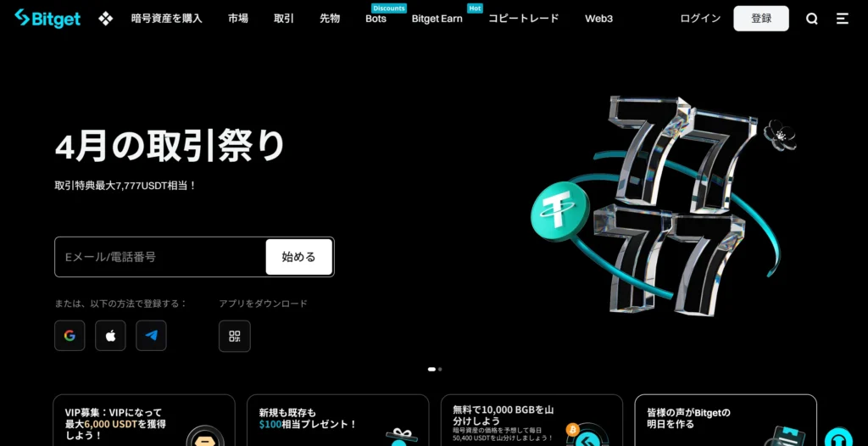Focus the Eメール/電話番号 input field
This screenshot has height=446, width=868.
click(x=160, y=257)
